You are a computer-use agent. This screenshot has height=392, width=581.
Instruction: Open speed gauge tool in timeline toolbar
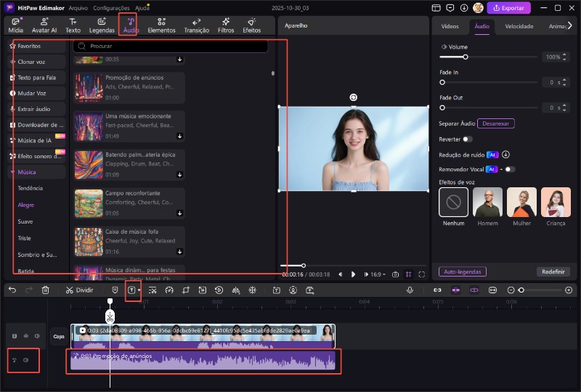point(169,290)
